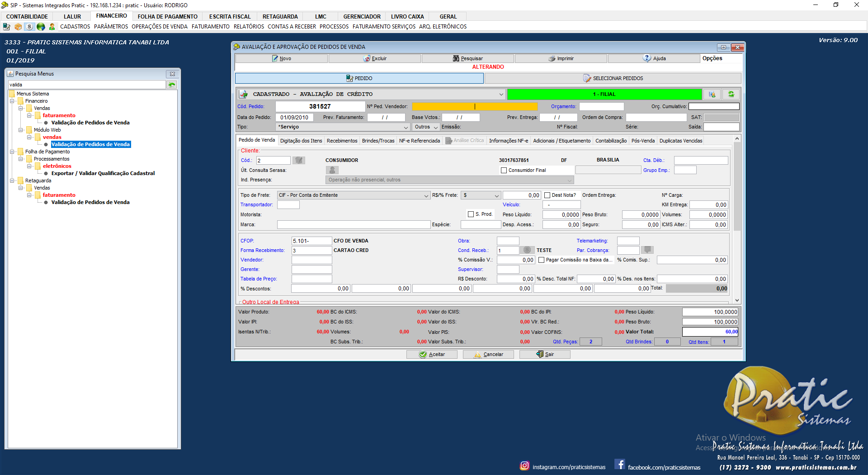Click the Serasa consultation person icon
Image resolution: width=868 pixels, height=475 pixels.
pyautogui.click(x=332, y=170)
